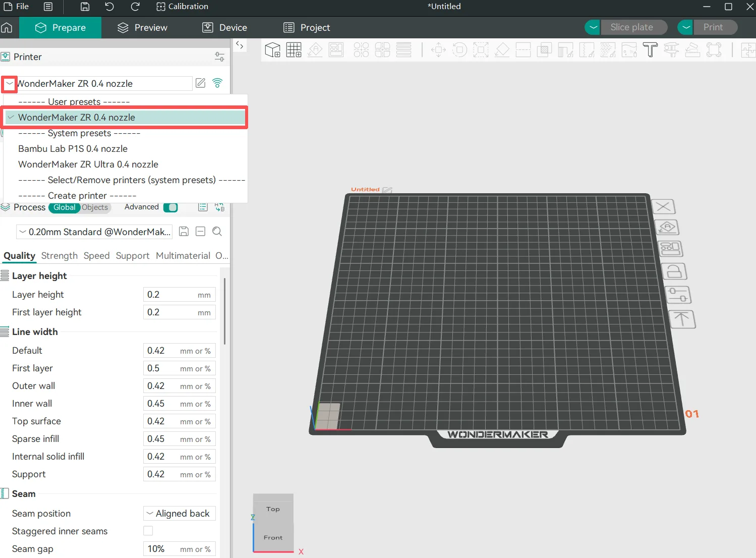Open the 0.20mm Standard process dropdown
Image resolution: width=756 pixels, height=558 pixels.
tap(95, 232)
